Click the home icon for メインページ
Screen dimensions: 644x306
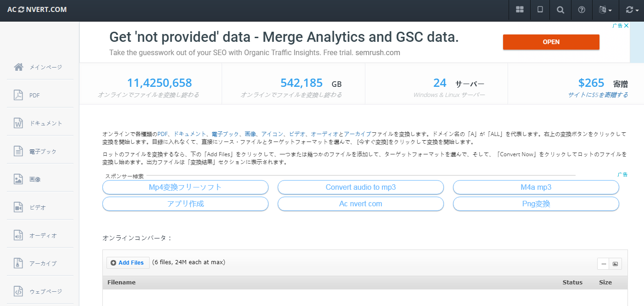18,67
